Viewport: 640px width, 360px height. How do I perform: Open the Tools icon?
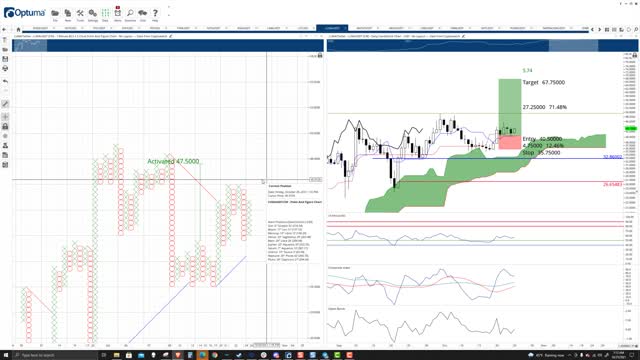coord(80,14)
